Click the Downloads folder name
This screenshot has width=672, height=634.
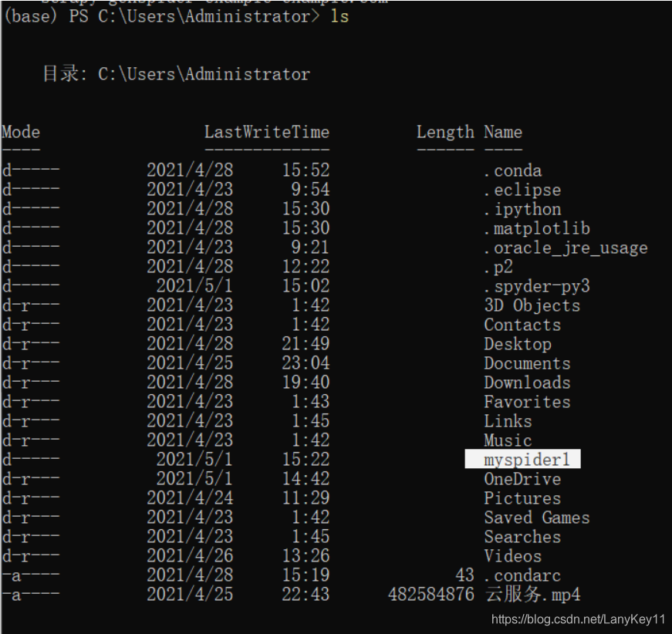point(527,383)
